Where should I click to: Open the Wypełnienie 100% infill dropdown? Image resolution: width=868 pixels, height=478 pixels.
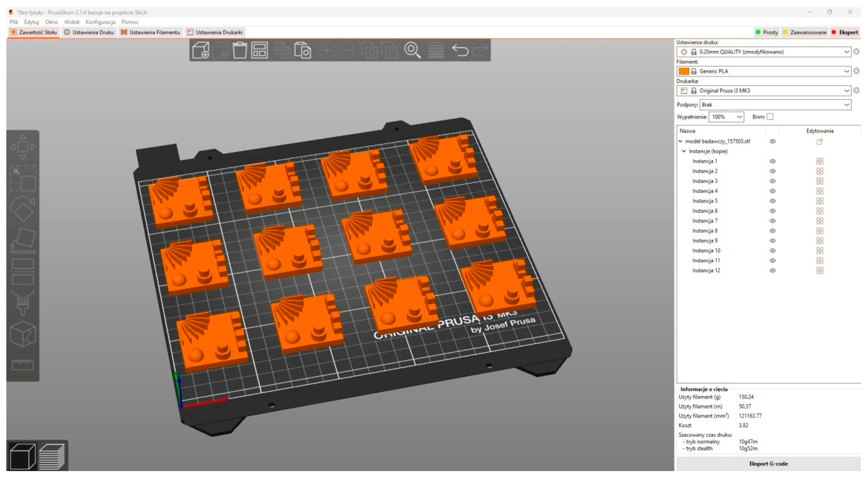point(726,117)
